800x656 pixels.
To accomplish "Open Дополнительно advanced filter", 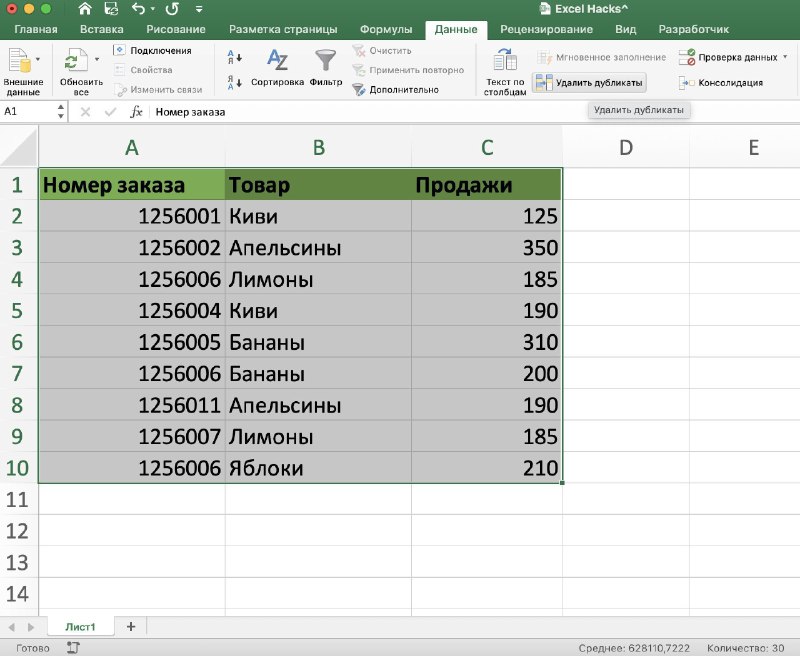I will [395, 90].
